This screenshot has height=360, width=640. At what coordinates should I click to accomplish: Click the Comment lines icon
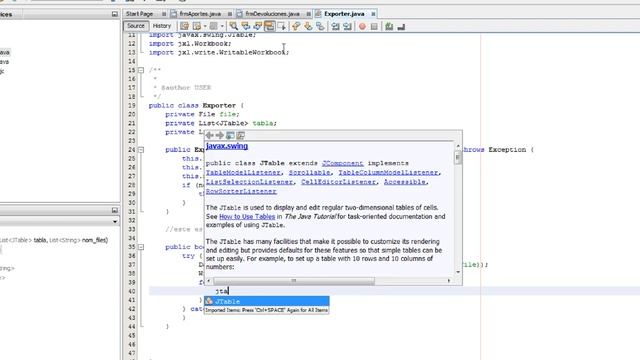pos(389,27)
